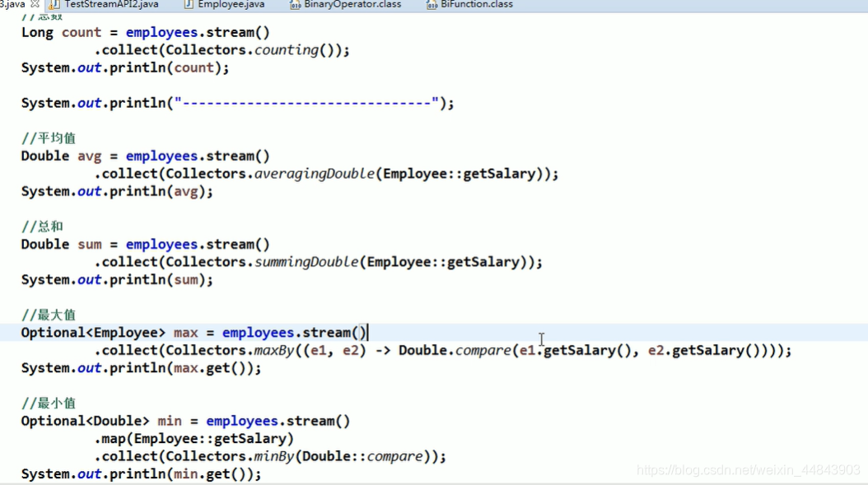868x485 pixels.
Task: Click the 'Long' type keyword
Action: [37, 33]
